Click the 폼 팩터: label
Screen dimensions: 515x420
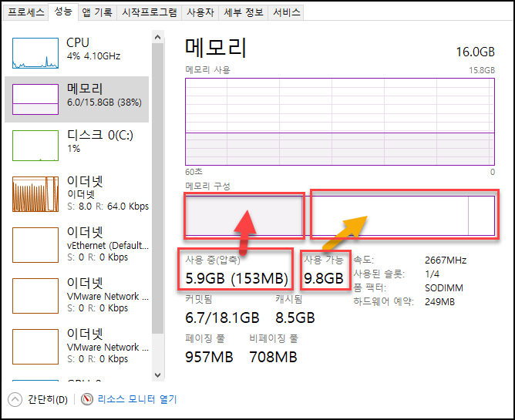click(369, 287)
